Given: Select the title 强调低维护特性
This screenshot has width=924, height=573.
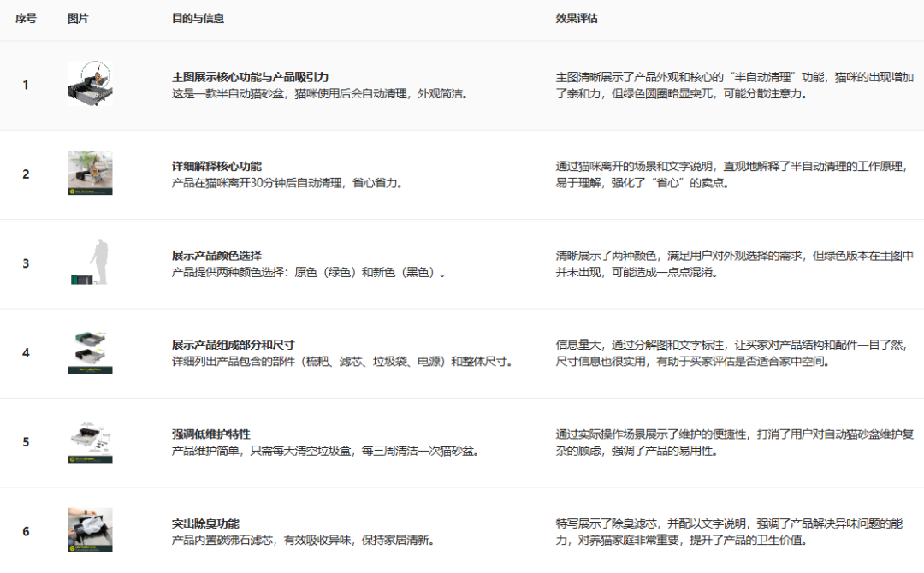Looking at the screenshot, I should point(211,434).
